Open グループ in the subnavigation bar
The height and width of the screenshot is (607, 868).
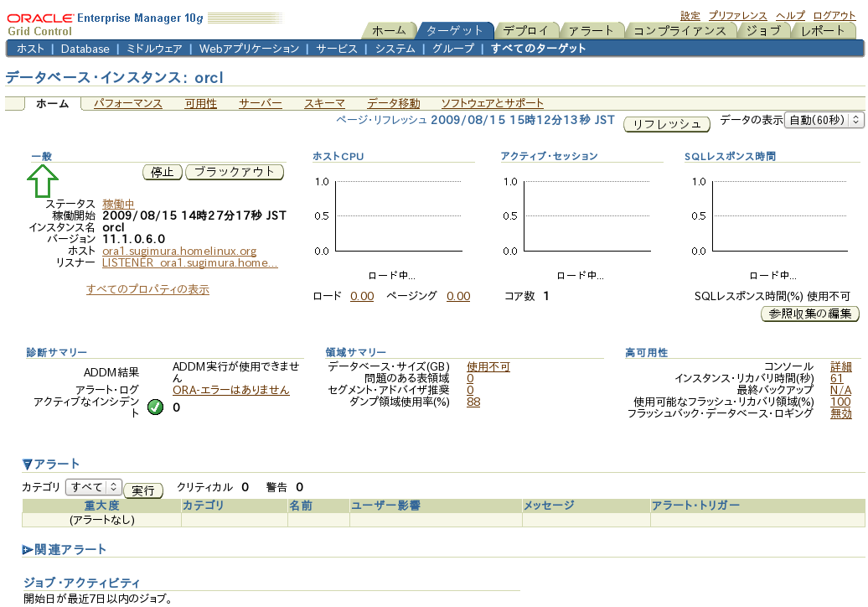(452, 49)
